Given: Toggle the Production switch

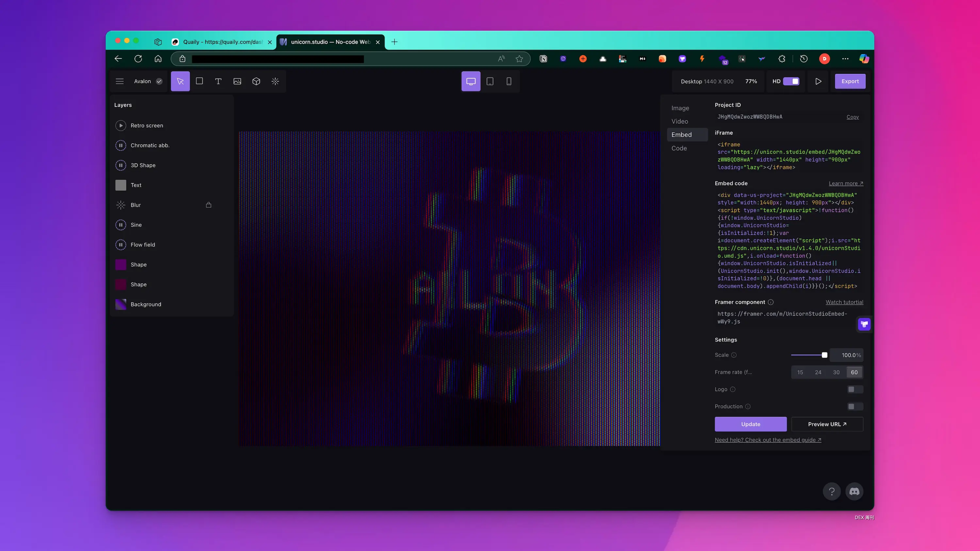Looking at the screenshot, I should 855,407.
